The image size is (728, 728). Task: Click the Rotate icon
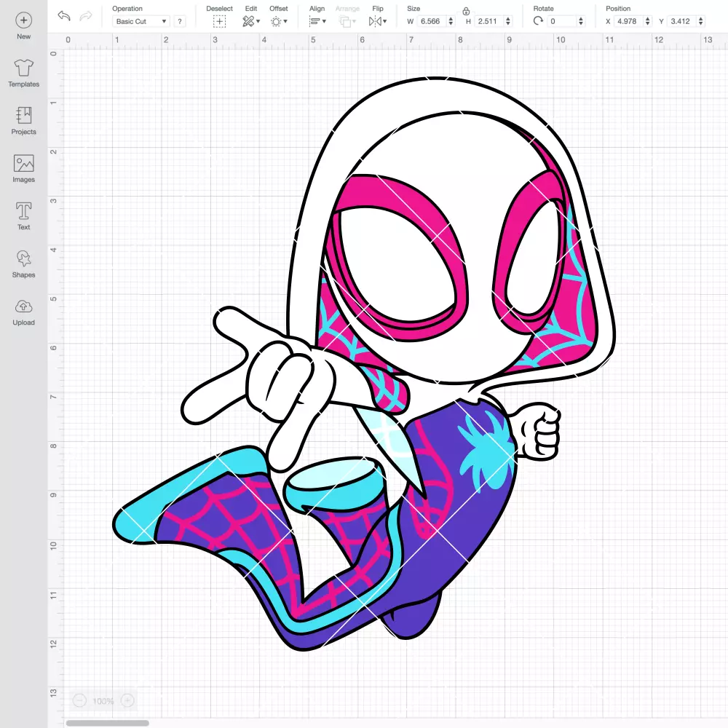[538, 21]
